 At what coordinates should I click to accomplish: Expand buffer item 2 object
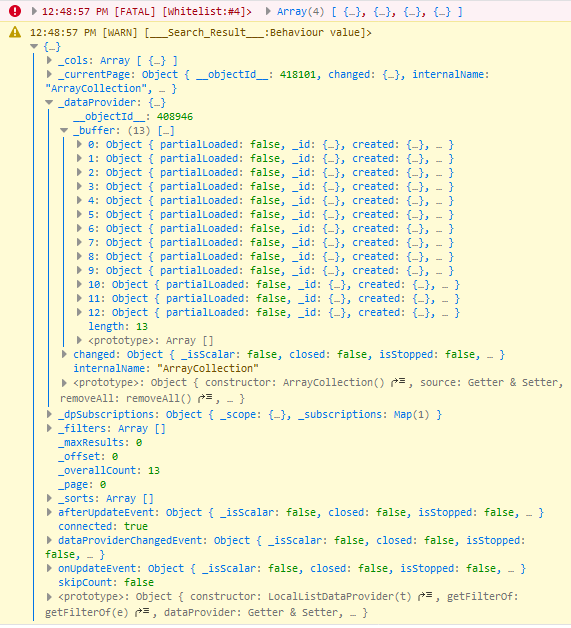[79, 172]
